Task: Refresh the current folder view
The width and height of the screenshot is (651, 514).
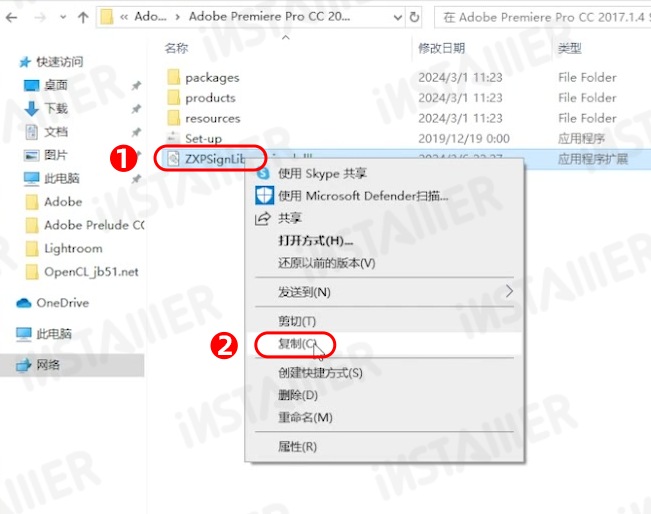Action: 414,17
